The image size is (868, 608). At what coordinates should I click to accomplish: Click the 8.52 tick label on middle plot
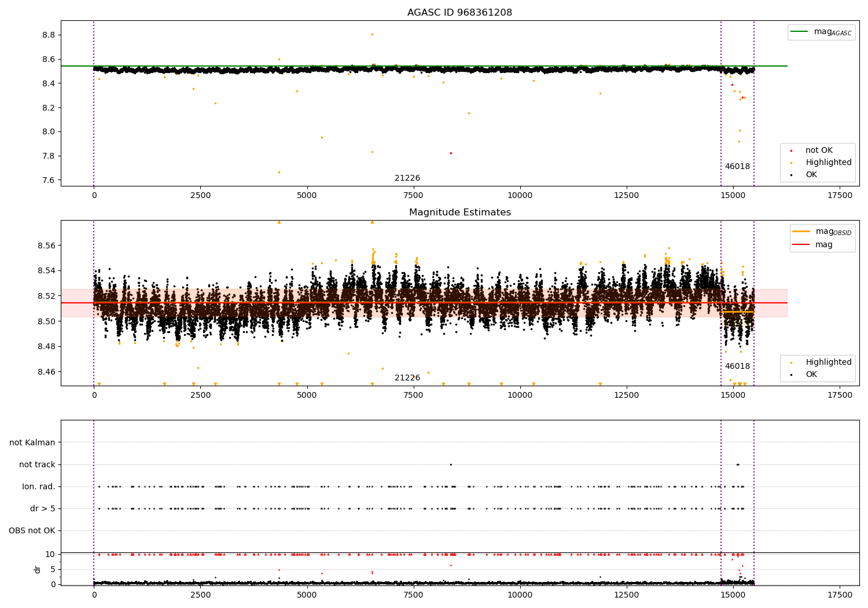[46, 296]
